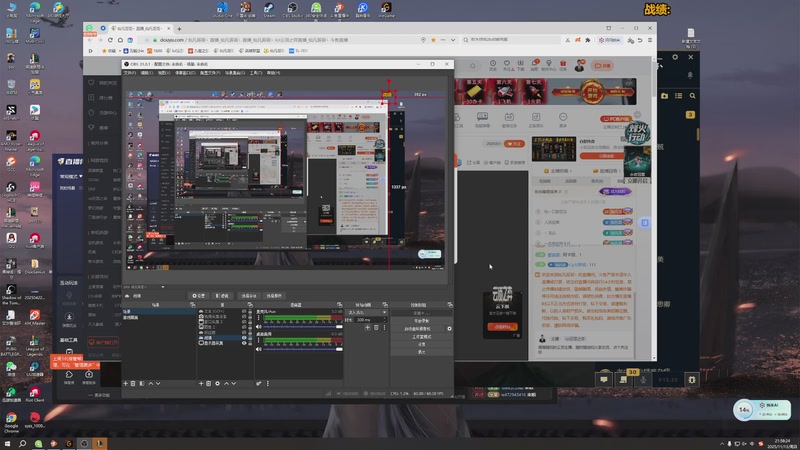Open transition properties dots menu
This screenshot has width=800, height=450.
(385, 328)
